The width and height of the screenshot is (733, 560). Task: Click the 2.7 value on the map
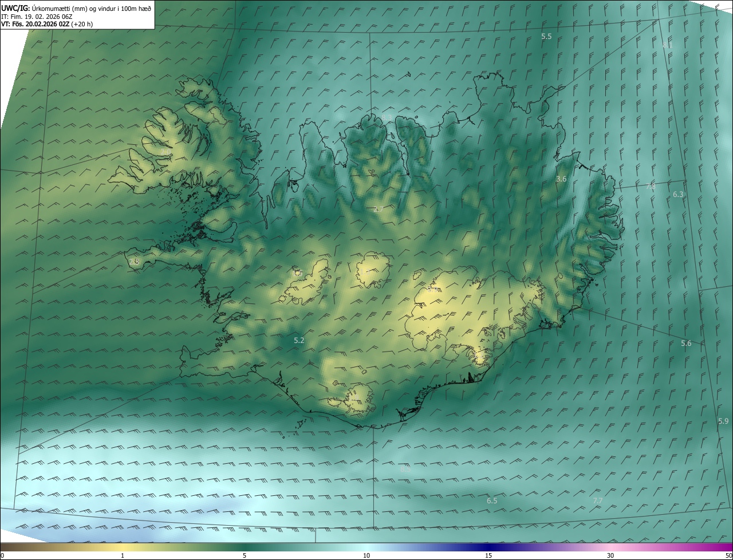[x=379, y=209]
